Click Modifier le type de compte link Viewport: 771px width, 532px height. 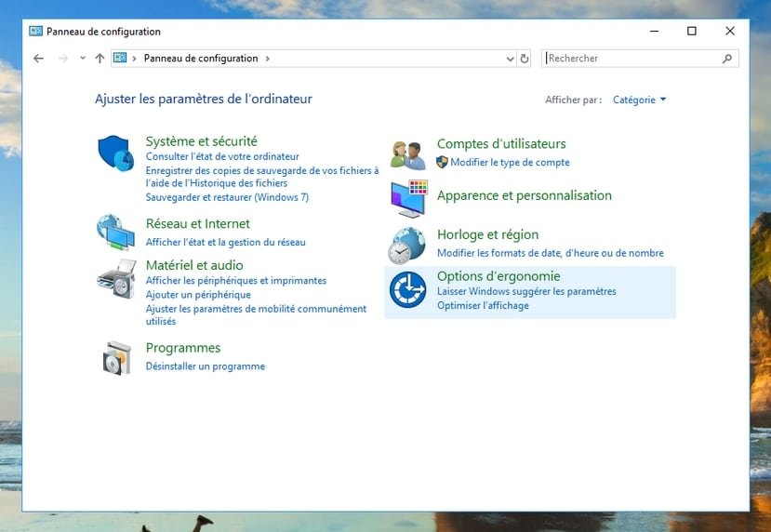tap(510, 162)
